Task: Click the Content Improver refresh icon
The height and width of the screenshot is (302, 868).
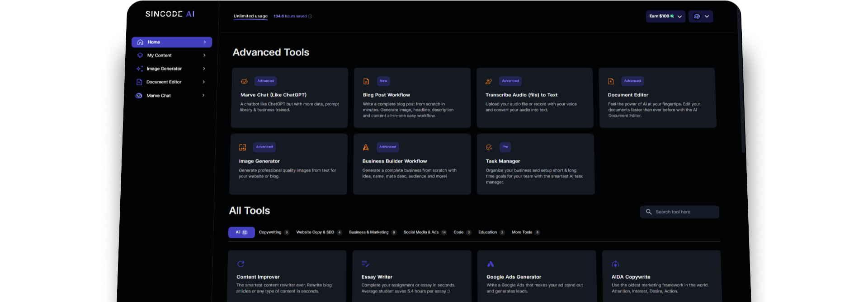Action: point(241,264)
